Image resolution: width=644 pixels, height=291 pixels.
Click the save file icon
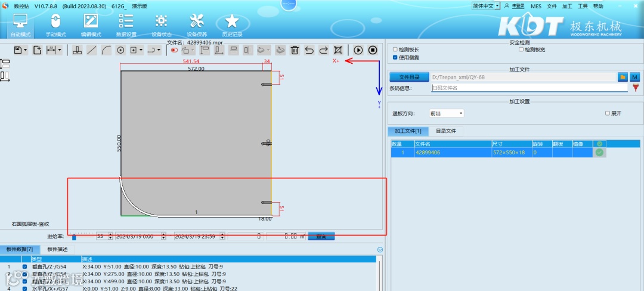point(18,50)
